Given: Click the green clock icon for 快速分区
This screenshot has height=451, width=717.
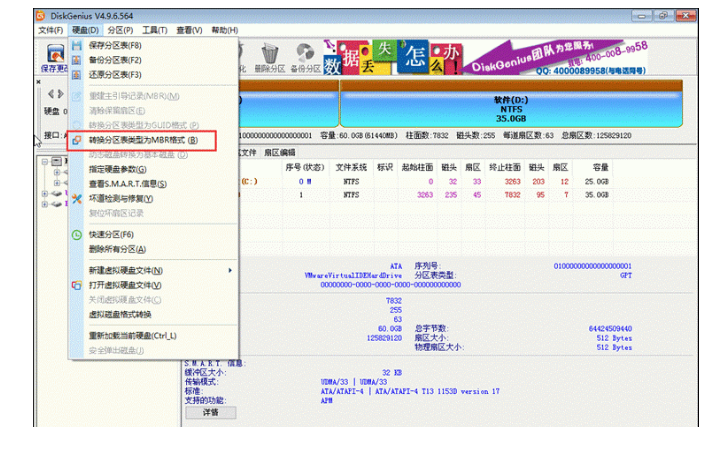Looking at the screenshot, I should (x=77, y=235).
